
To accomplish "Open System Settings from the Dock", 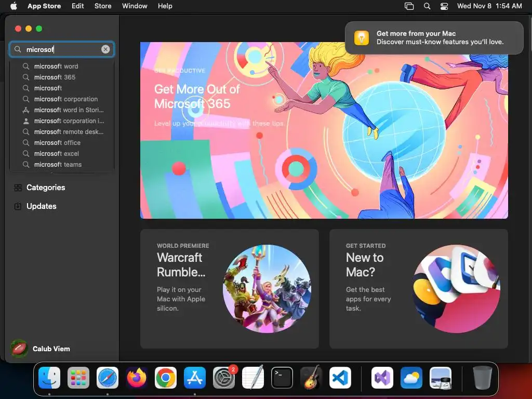I will pyautogui.click(x=224, y=378).
